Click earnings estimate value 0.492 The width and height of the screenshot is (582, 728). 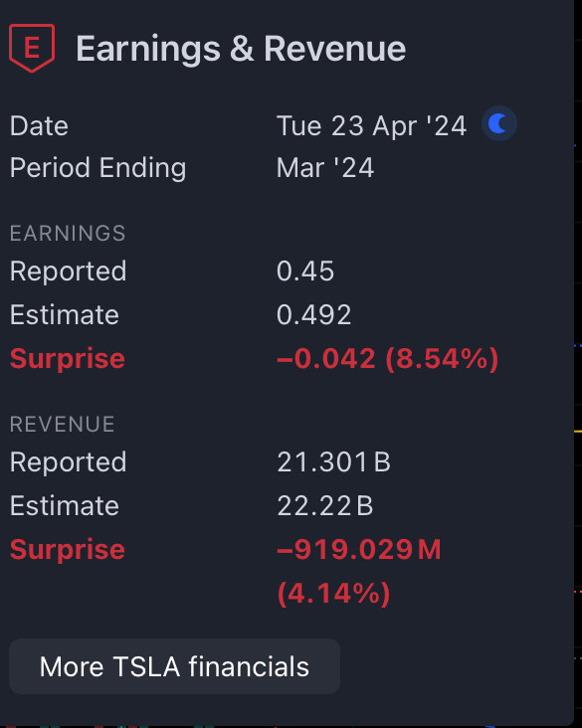(313, 315)
